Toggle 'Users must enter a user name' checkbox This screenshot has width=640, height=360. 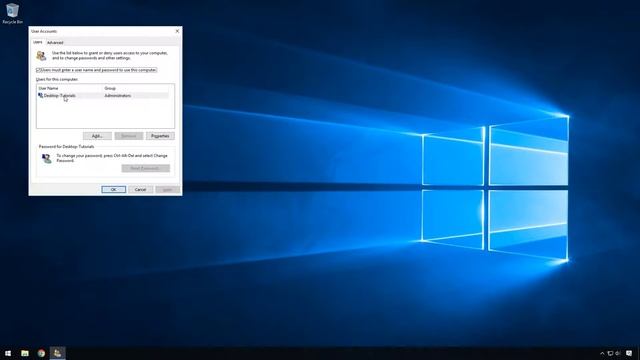[x=39, y=70]
